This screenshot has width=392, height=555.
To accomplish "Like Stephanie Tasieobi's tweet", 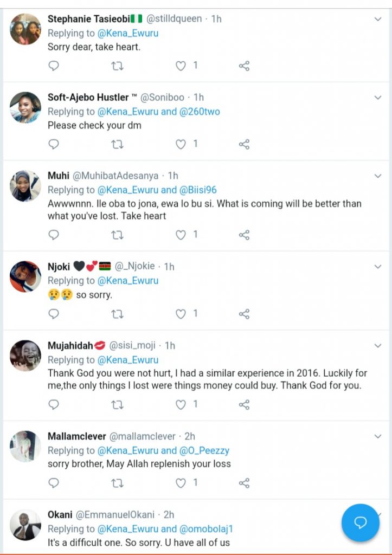I will [181, 66].
